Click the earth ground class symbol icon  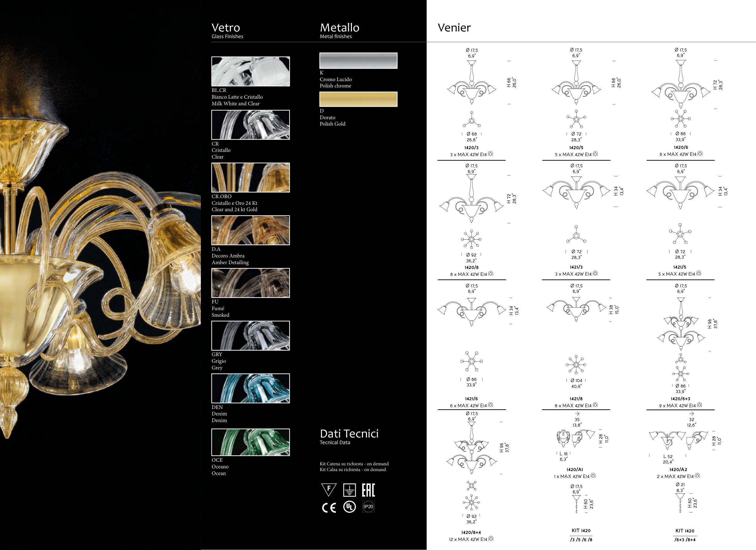[349, 490]
